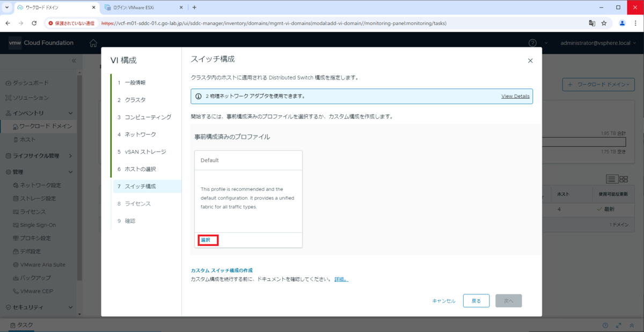Switch to card grid view icon

pos(624,179)
